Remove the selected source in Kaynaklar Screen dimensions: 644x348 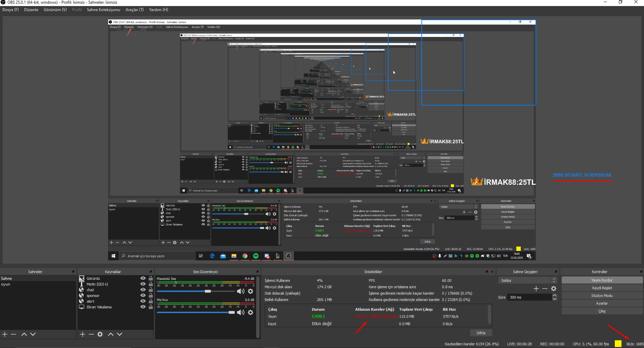pyautogui.click(x=91, y=334)
